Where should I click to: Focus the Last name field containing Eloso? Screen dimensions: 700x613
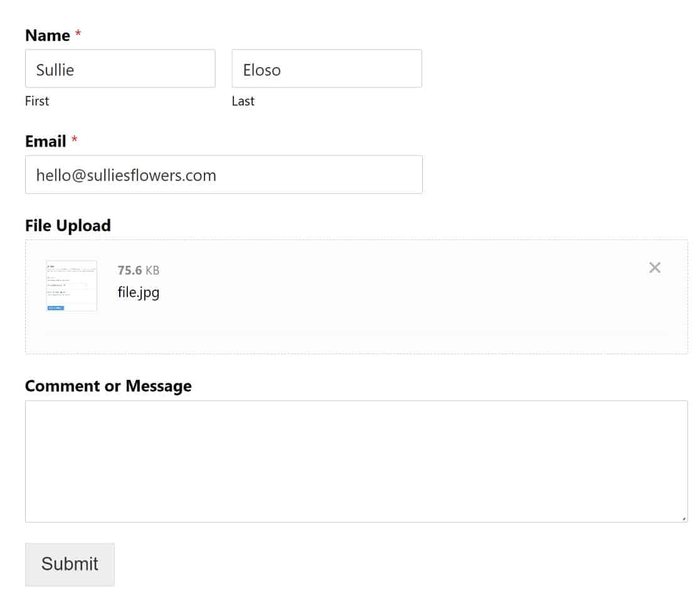326,69
